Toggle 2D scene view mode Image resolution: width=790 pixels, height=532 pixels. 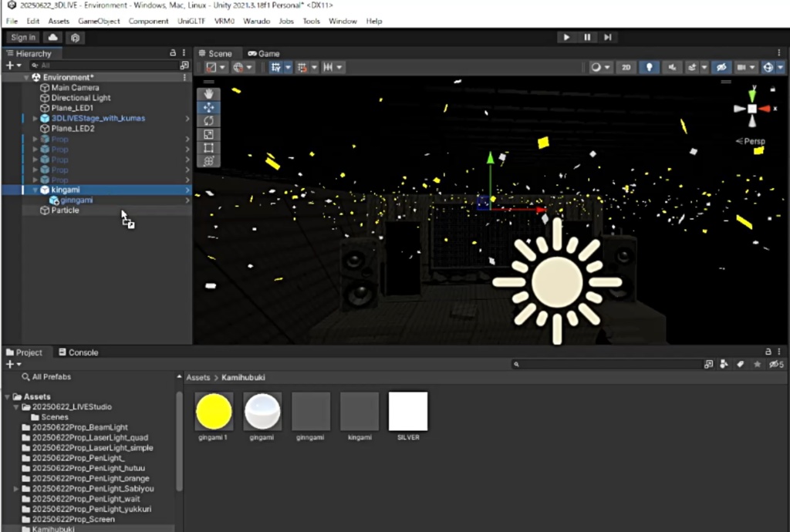(626, 67)
